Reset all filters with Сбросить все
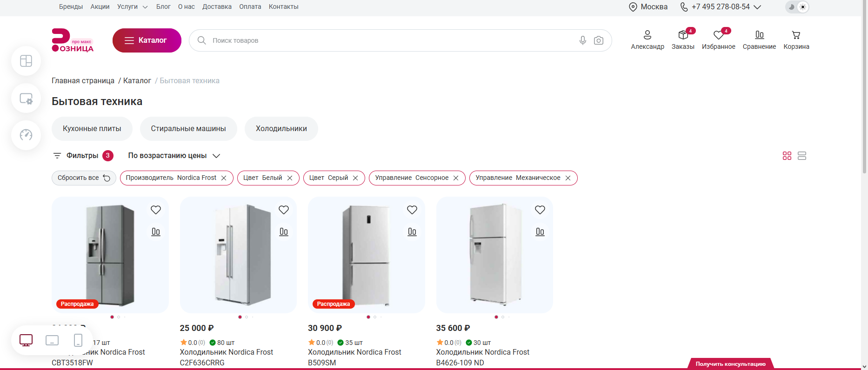 [x=84, y=178]
